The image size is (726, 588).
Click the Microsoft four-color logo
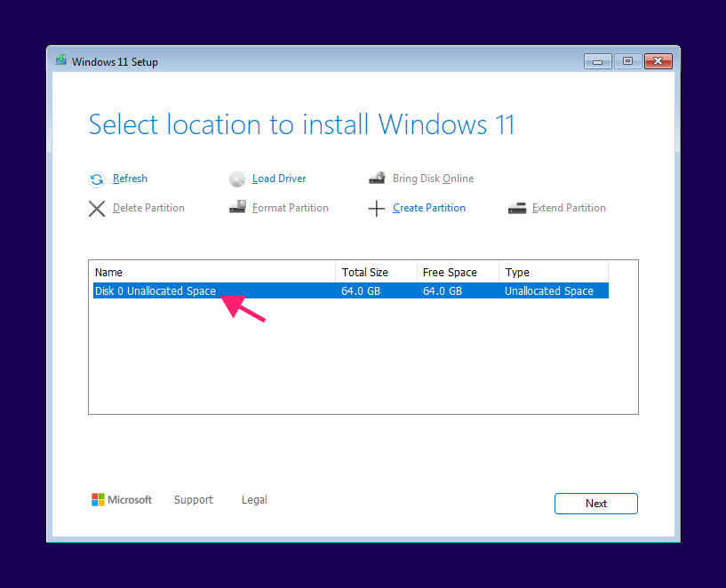(x=98, y=500)
